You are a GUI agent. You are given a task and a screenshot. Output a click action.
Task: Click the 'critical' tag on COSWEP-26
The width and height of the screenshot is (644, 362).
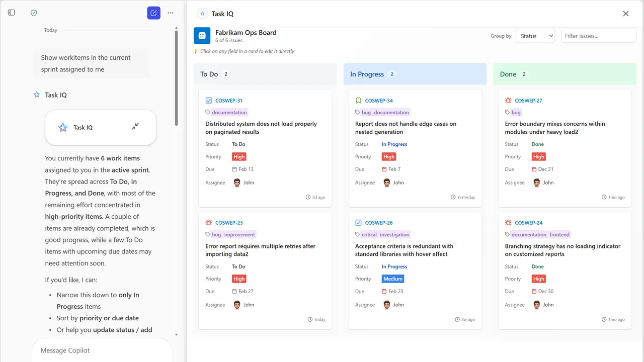pos(369,235)
